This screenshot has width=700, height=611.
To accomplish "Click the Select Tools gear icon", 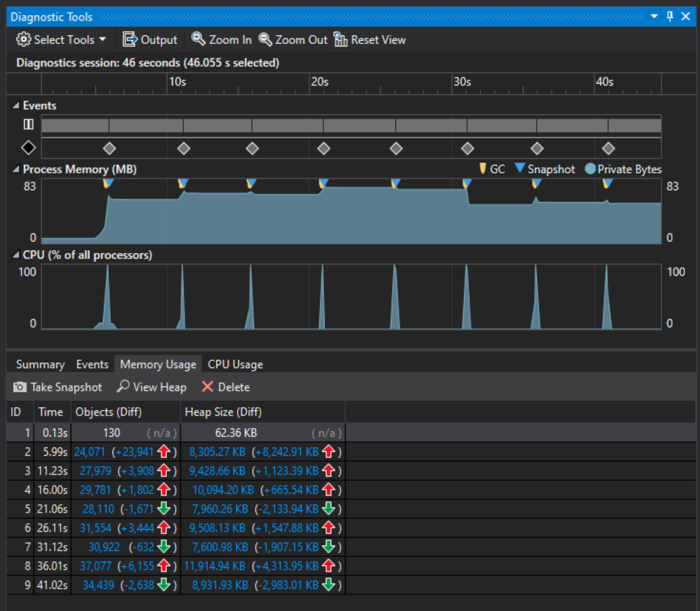I will (22, 39).
